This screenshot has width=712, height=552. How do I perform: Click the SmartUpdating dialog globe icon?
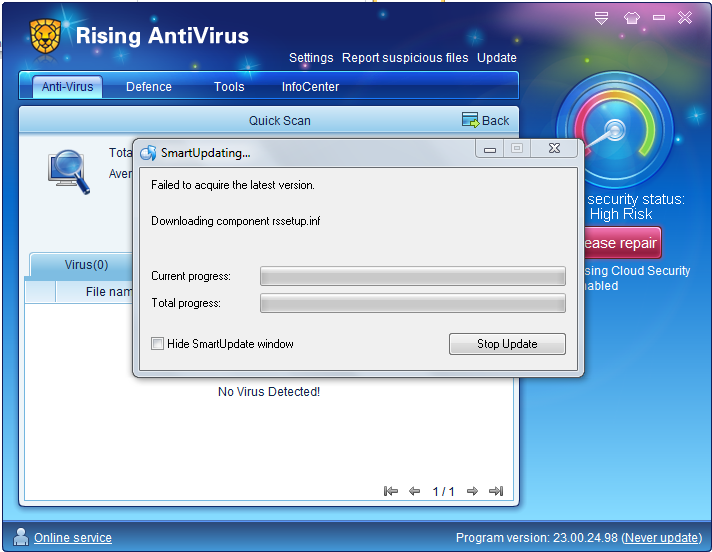148,153
